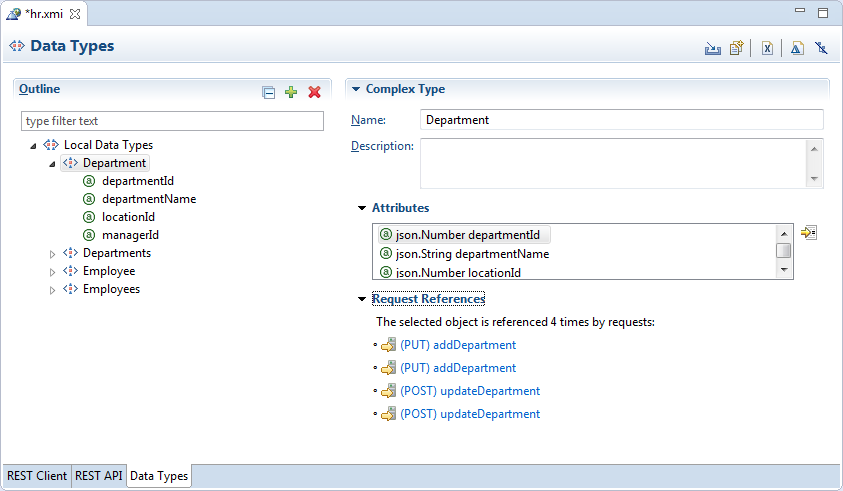Expand the Employees tree node
This screenshot has width=843, height=491.
(52, 290)
